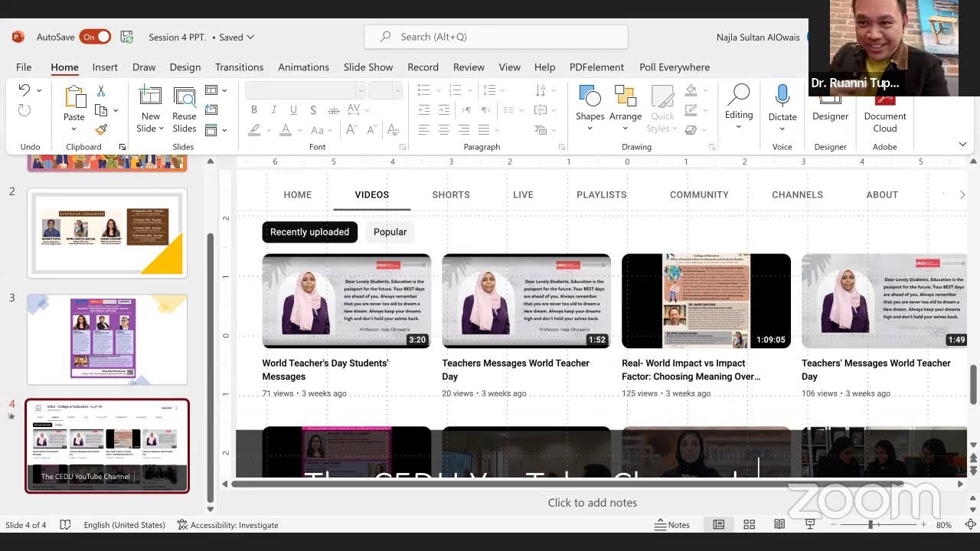The width and height of the screenshot is (980, 551).
Task: Switch to the Animations tab
Action: tap(304, 67)
